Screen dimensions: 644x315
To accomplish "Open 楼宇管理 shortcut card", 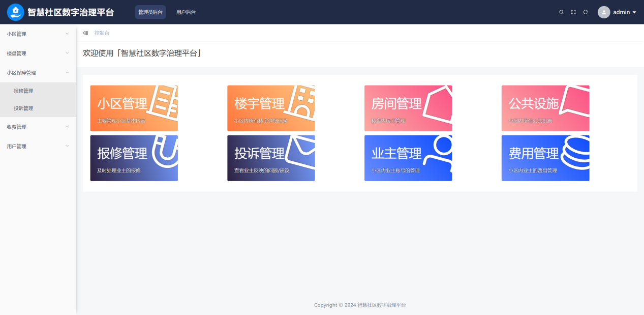I will point(271,107).
